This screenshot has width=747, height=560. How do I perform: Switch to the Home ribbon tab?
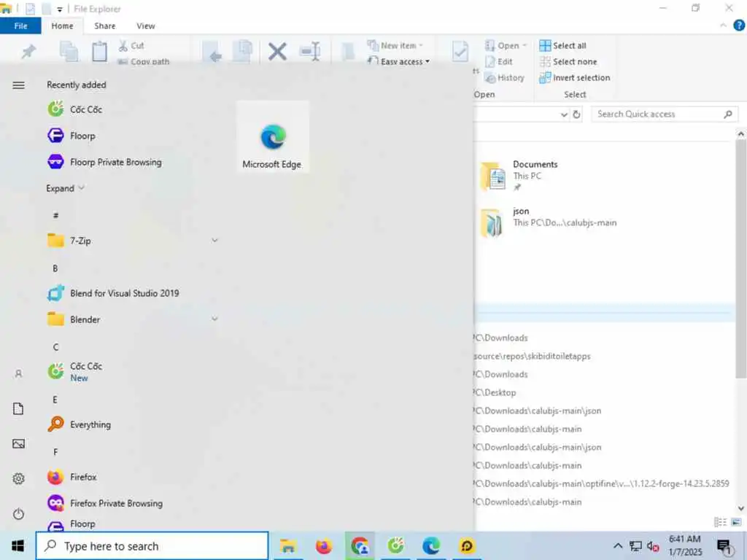point(63,26)
